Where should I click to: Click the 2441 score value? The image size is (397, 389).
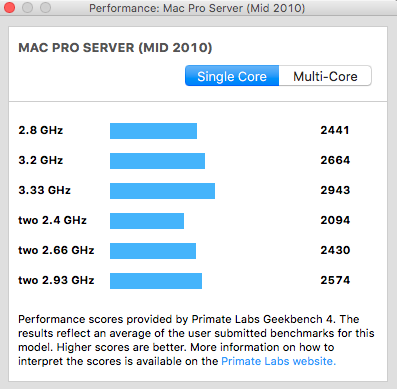point(335,130)
